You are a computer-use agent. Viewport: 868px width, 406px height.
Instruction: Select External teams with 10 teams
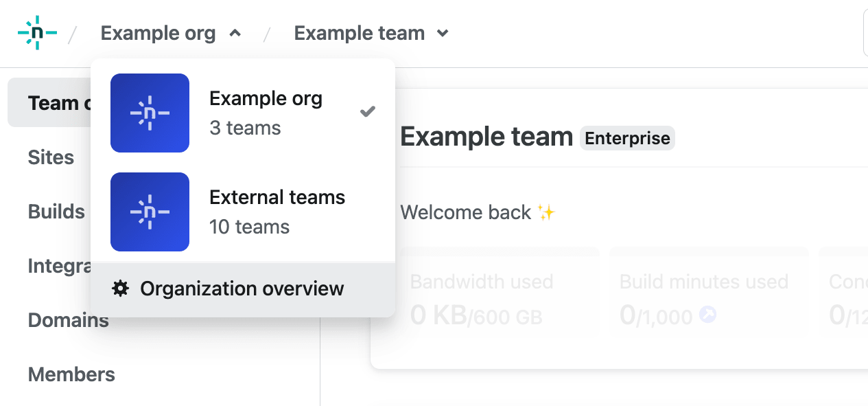point(277,212)
